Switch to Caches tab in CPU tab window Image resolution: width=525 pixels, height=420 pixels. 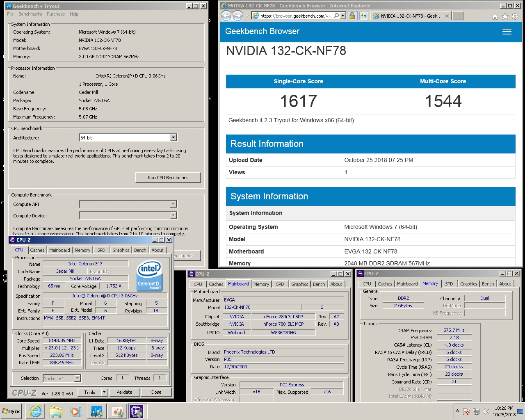pyautogui.click(x=37, y=250)
